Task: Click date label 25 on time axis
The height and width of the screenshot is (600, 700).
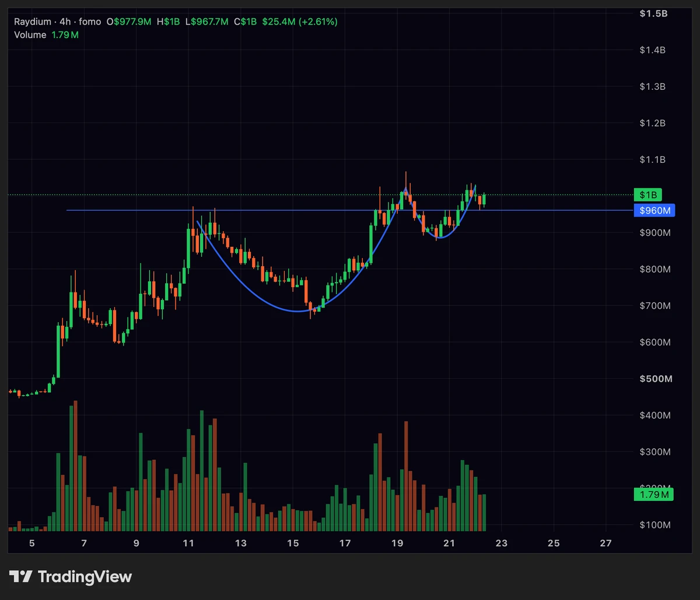Action: [554, 543]
